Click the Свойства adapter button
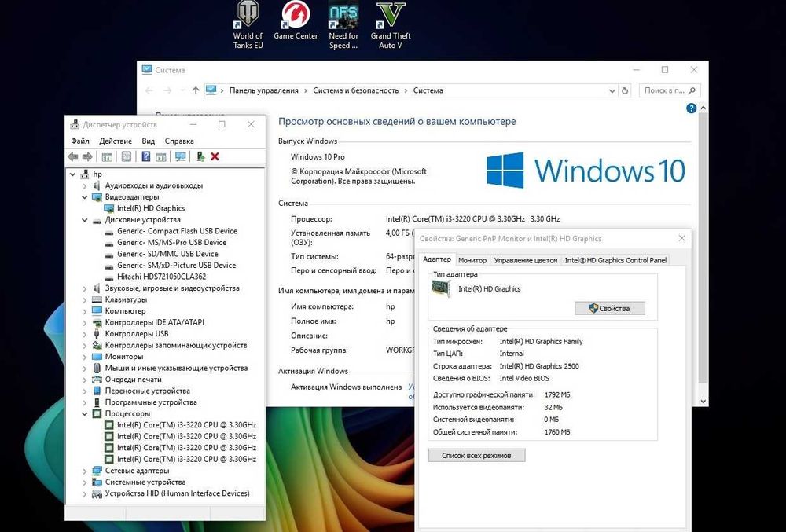The width and height of the screenshot is (786, 532). (610, 308)
